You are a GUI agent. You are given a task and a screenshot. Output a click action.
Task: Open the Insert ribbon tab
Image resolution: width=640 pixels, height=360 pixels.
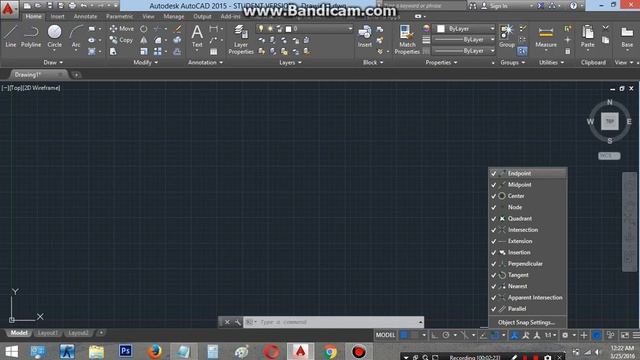(x=58, y=16)
